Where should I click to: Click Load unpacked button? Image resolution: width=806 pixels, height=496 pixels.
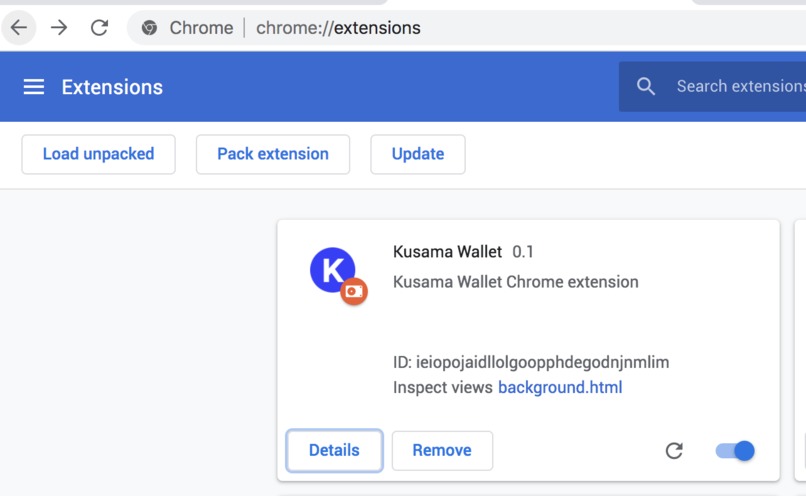click(x=98, y=154)
